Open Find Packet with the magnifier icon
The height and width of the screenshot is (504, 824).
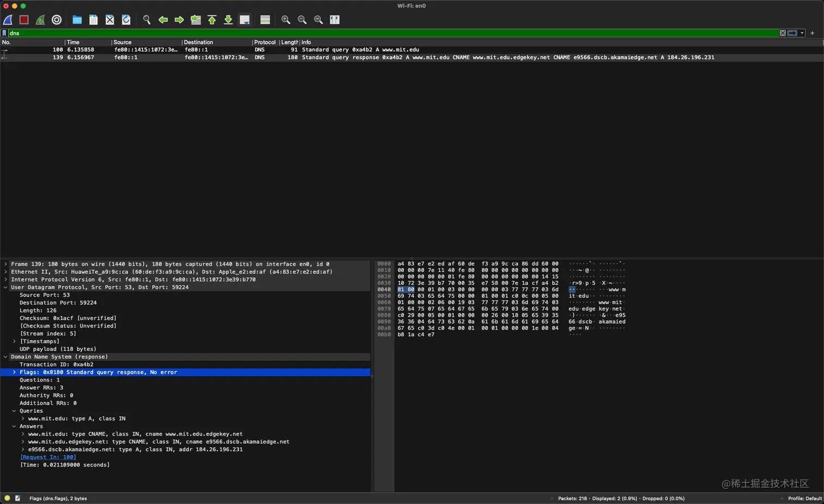click(x=147, y=20)
